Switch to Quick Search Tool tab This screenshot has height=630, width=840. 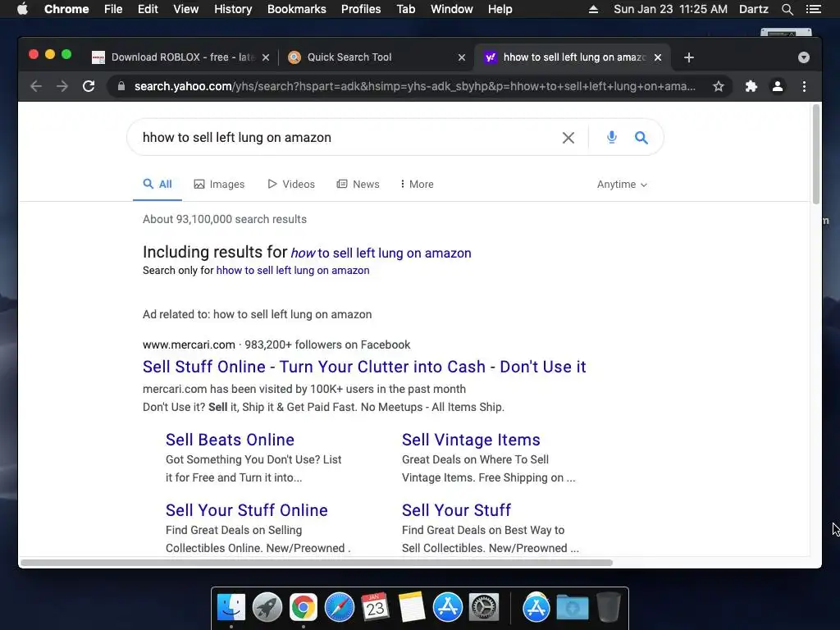(349, 57)
